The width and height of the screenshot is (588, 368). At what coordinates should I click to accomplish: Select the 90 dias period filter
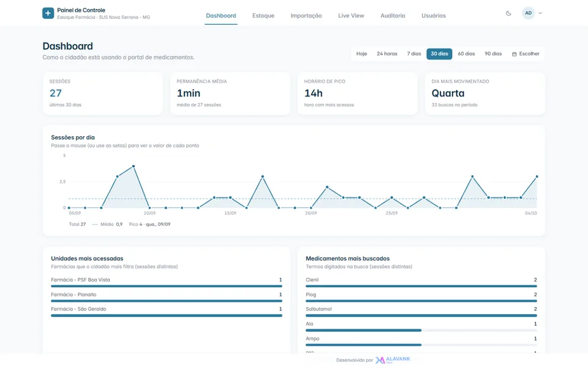[x=493, y=54]
